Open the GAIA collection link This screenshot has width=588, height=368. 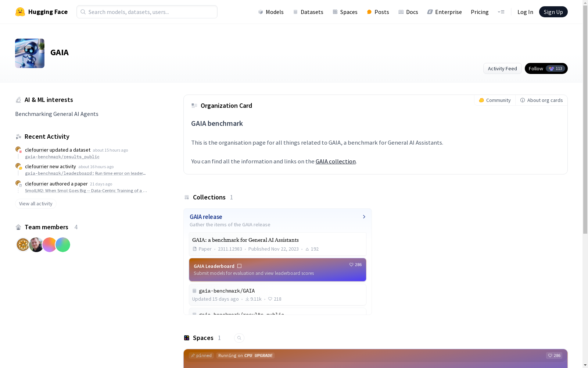click(x=336, y=161)
